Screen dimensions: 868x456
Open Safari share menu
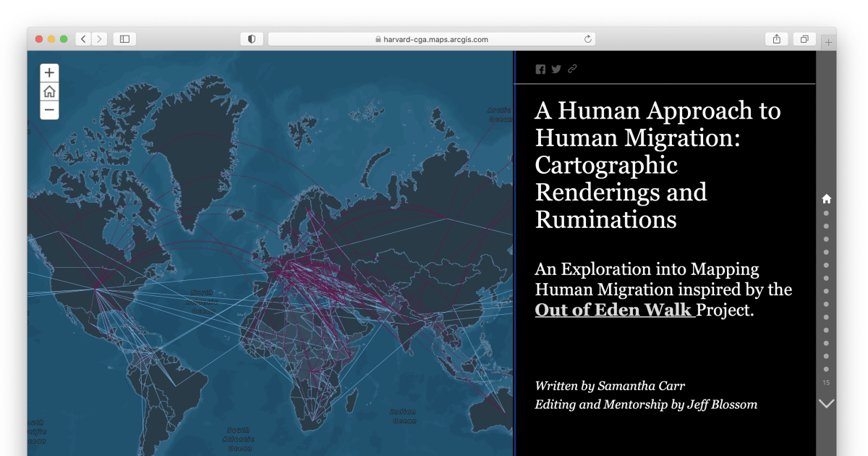pos(777,39)
